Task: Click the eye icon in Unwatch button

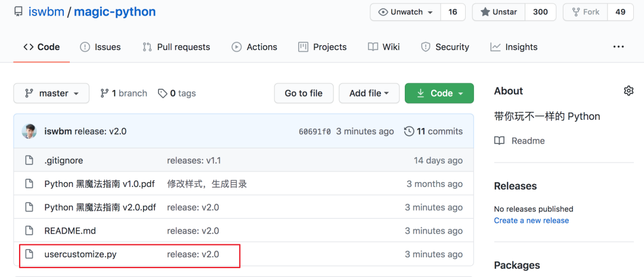Action: pos(383,12)
